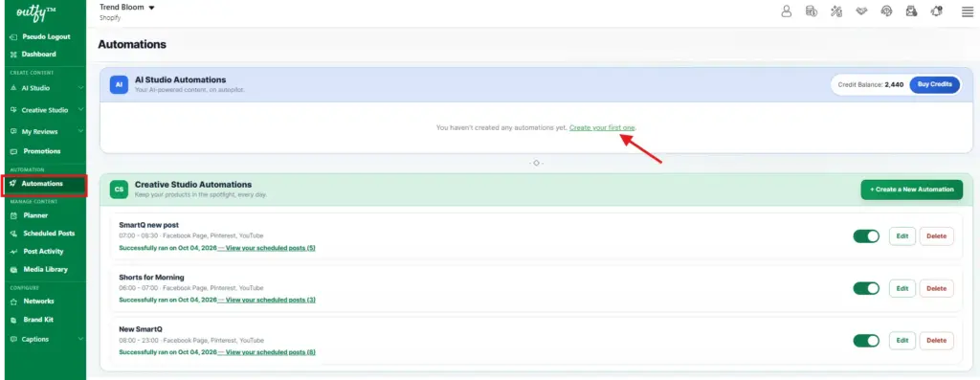The image size is (980, 380).
Task: Click the Planner calendar icon
Action: (x=13, y=215)
